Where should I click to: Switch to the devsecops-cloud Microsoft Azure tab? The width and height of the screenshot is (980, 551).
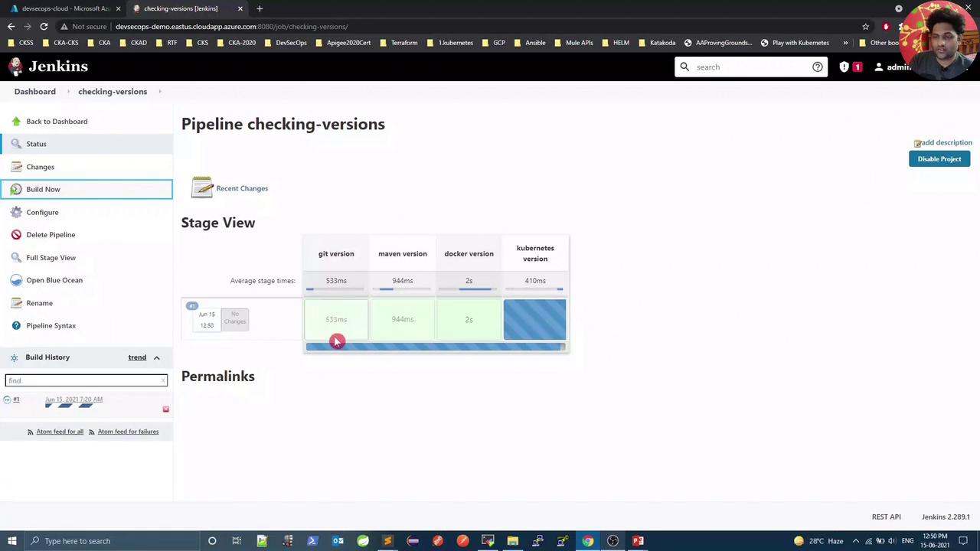(x=65, y=8)
